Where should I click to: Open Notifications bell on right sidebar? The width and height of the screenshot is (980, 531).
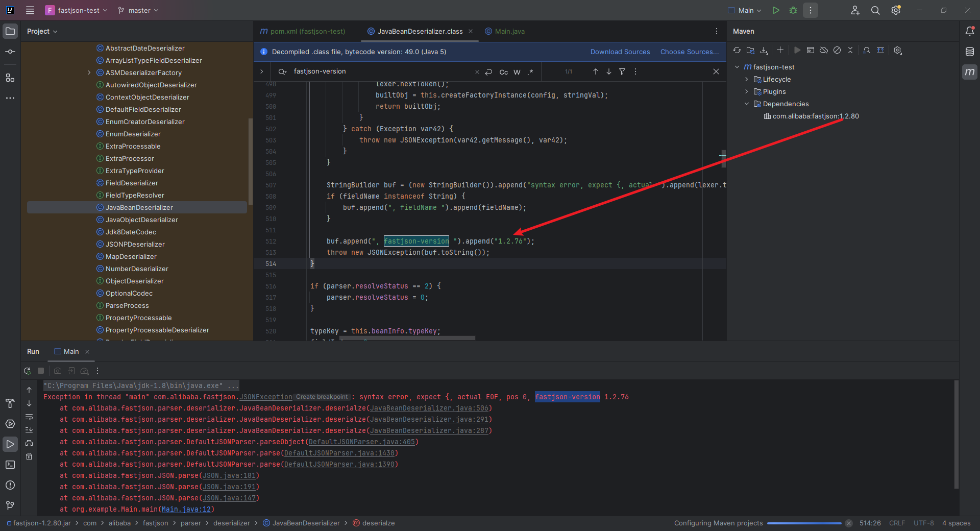pos(970,31)
